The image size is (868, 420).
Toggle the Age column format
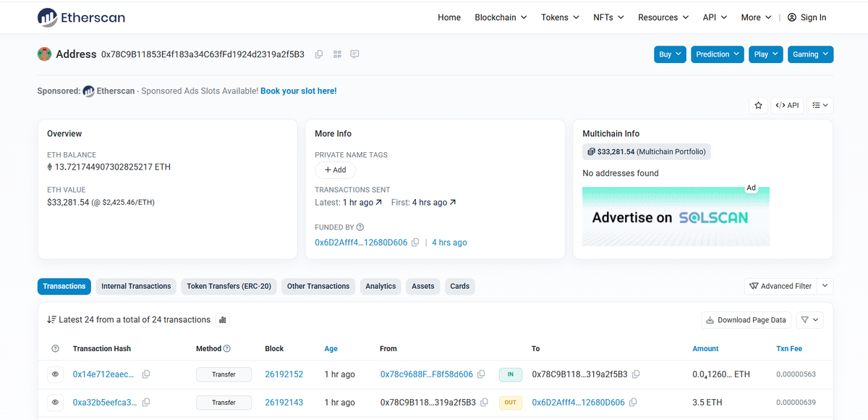click(x=331, y=349)
